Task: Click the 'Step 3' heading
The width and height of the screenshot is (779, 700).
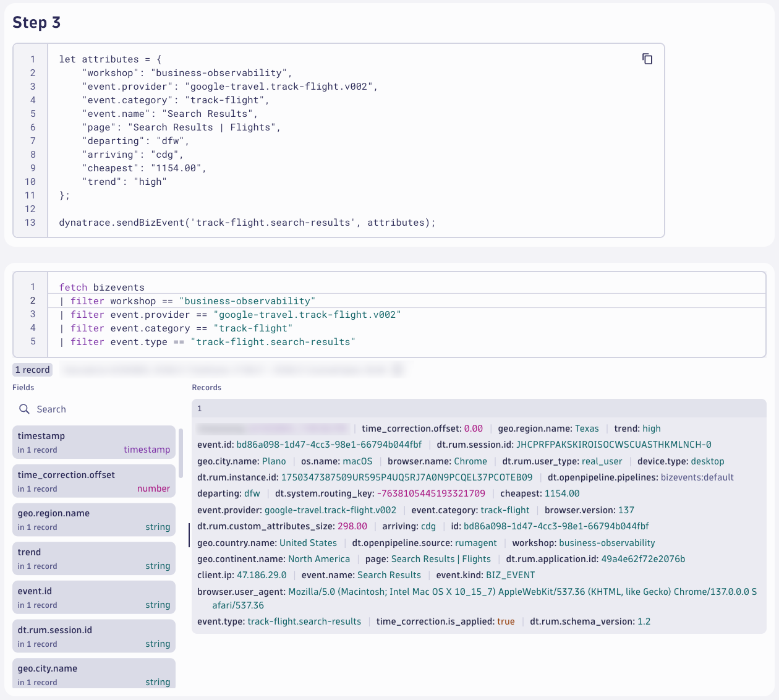Action: click(x=36, y=22)
